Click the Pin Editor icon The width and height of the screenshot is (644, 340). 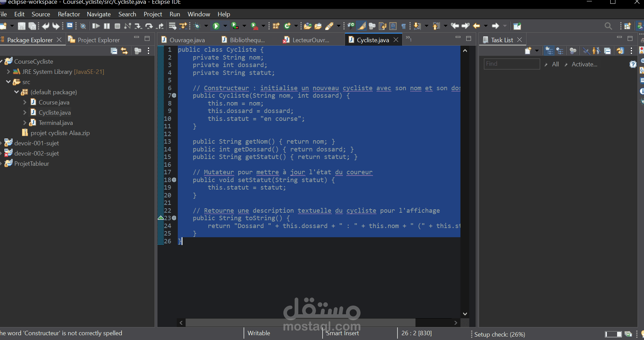pyautogui.click(x=517, y=26)
